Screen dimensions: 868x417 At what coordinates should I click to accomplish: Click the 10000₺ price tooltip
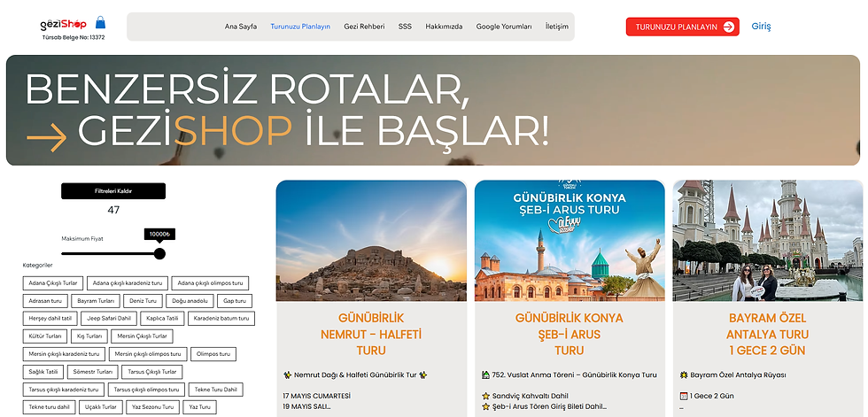pyautogui.click(x=159, y=235)
